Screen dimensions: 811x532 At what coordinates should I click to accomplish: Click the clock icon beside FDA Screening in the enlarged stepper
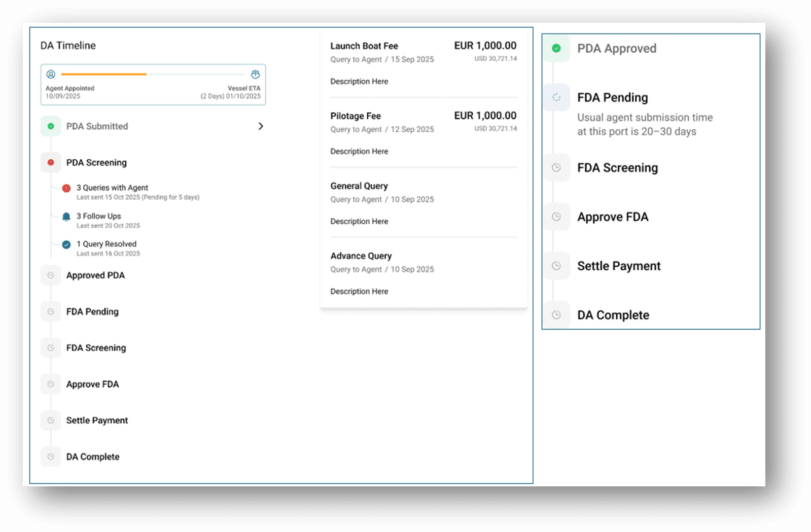[x=556, y=168]
